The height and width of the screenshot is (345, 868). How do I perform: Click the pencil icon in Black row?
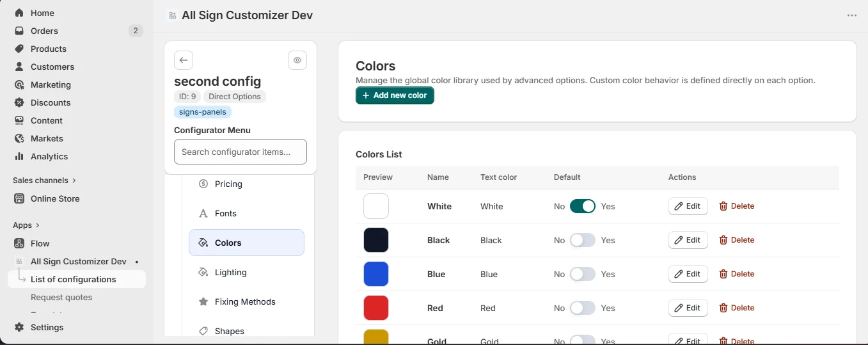[x=679, y=240]
